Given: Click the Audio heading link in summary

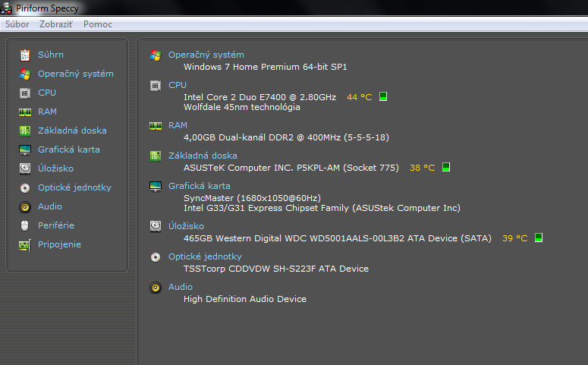Looking at the screenshot, I should coord(181,287).
